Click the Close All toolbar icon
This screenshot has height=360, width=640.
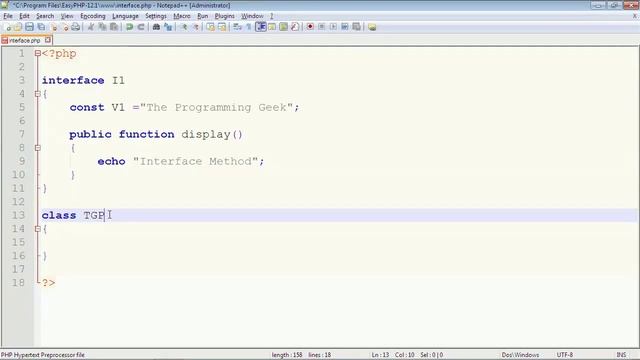[64, 27]
